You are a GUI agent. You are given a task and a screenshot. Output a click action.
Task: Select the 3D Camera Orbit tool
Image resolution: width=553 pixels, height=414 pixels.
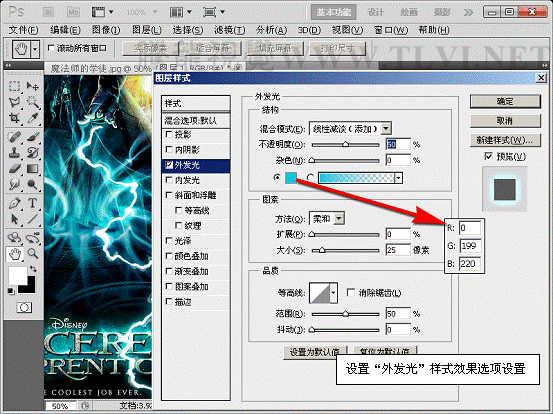pyautogui.click(x=33, y=238)
